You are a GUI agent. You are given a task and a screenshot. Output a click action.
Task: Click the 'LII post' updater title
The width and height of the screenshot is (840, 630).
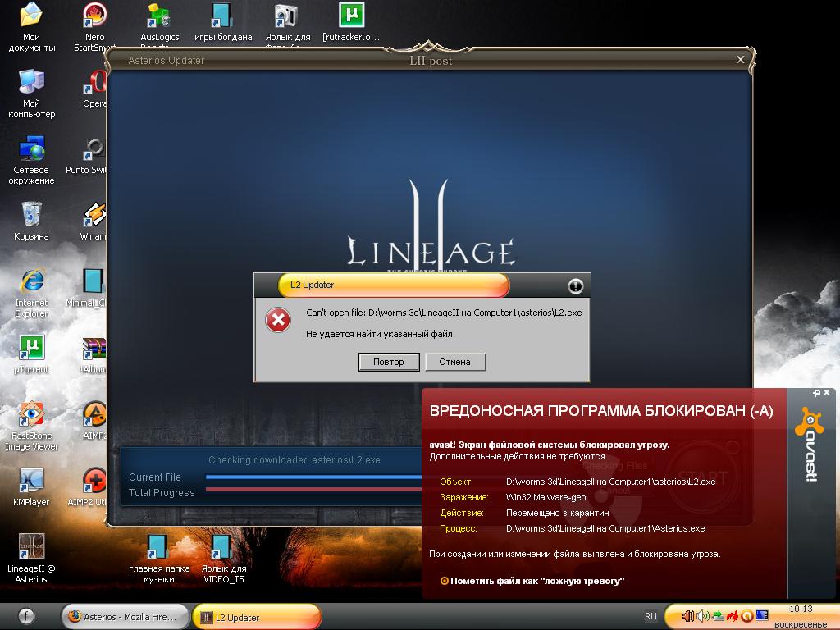click(431, 61)
